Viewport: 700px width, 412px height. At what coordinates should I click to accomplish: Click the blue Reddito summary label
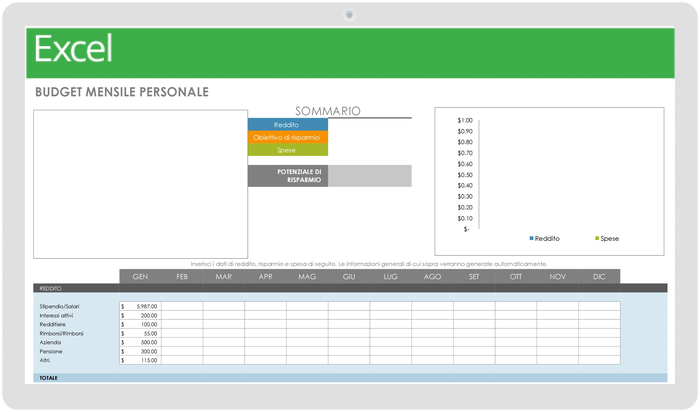click(288, 125)
